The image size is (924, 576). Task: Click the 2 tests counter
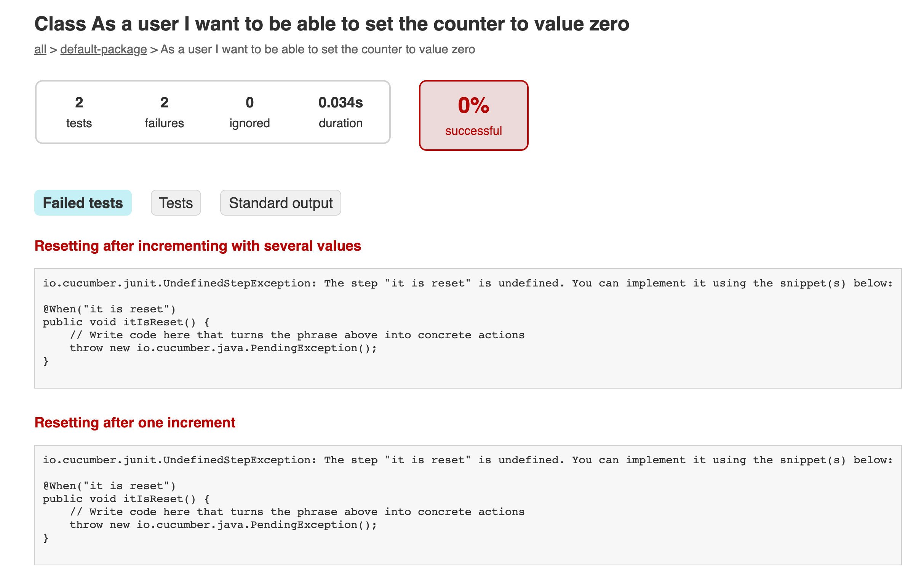(x=79, y=112)
